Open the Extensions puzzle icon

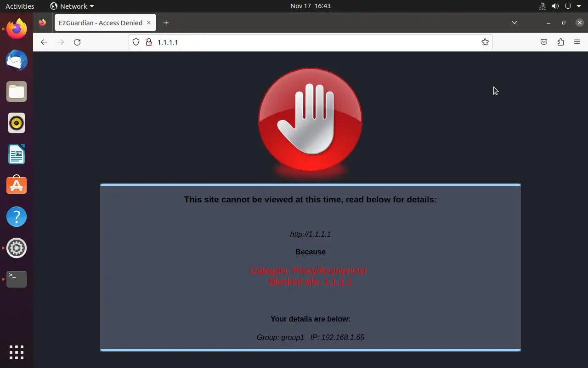point(560,42)
